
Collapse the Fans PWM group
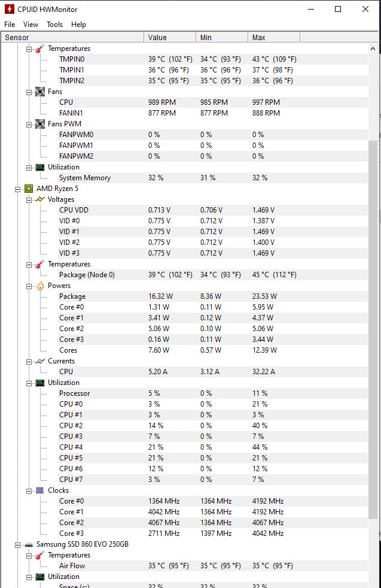tap(29, 125)
